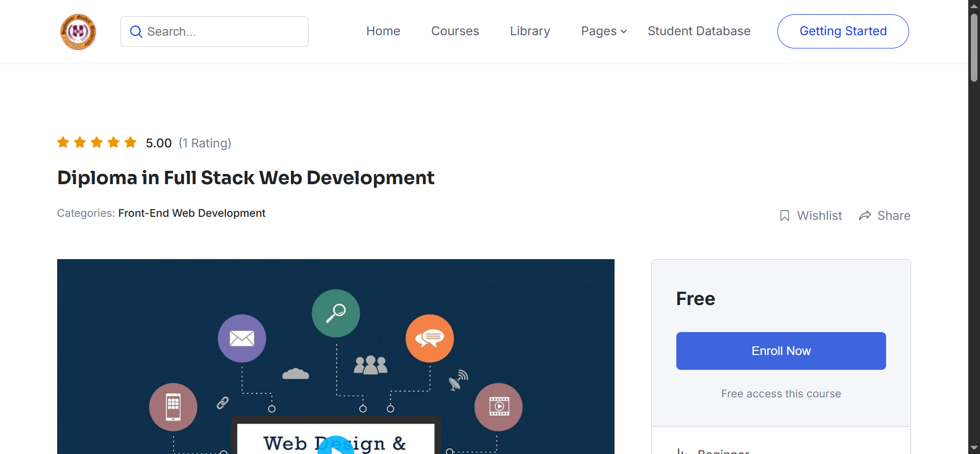
Task: Click into the Search input field
Action: (x=225, y=32)
